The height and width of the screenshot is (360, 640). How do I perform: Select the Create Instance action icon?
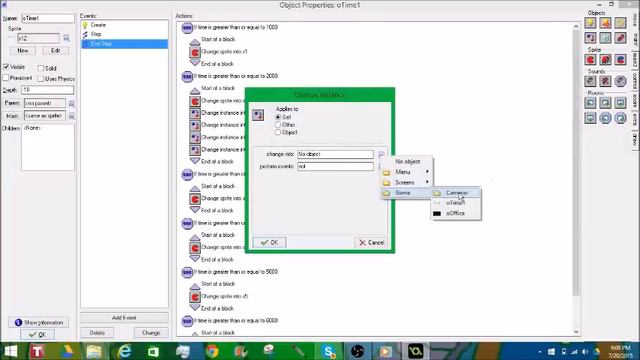coord(590,23)
